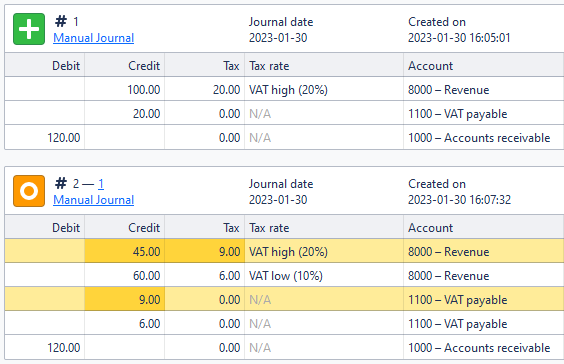
Task: Open the Manual Journal link of entry 2
Action: [x=94, y=200]
